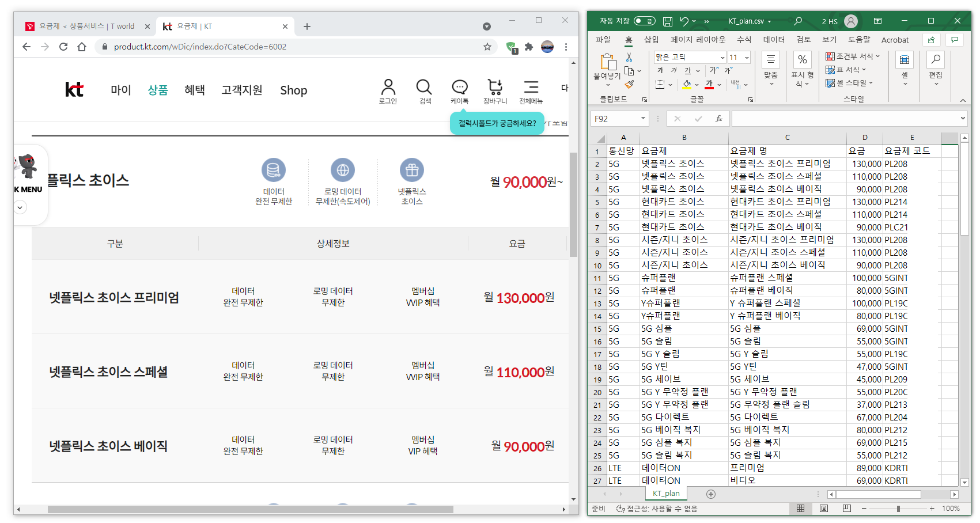980x523 pixels.
Task: Open the 편집 editing group button
Action: [x=936, y=69]
